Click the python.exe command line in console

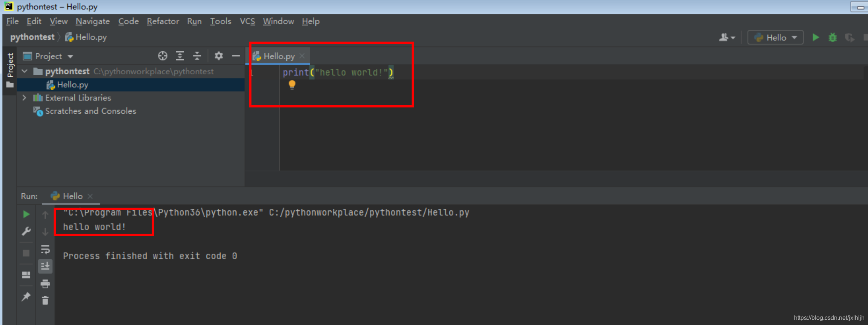[x=266, y=213]
